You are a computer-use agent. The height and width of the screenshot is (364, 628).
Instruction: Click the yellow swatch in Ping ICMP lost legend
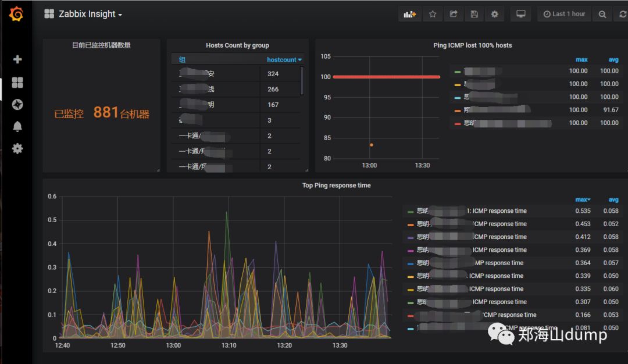point(458,85)
